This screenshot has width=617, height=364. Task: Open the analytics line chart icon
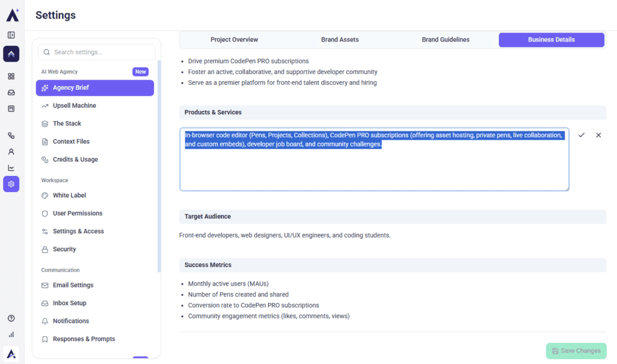[x=11, y=168]
